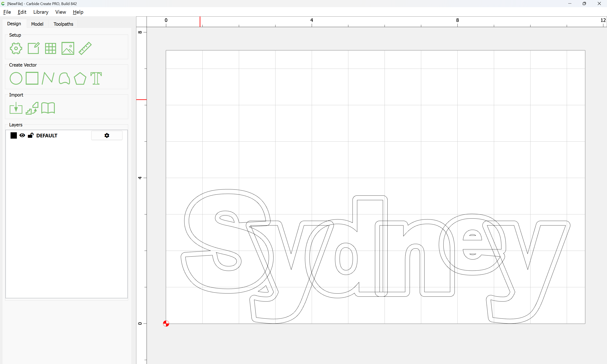The image size is (607, 364).
Task: Click the background image icon
Action: tap(68, 48)
